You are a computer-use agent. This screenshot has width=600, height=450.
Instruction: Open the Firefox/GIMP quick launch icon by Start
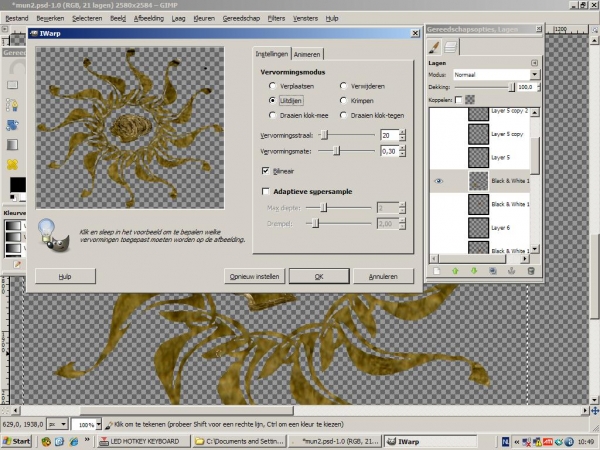click(46, 441)
